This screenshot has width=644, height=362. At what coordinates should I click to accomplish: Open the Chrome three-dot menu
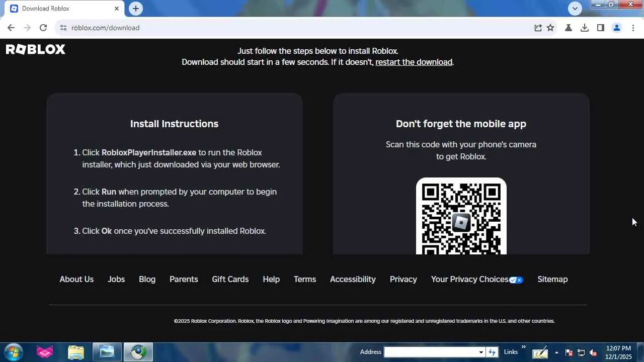click(x=633, y=28)
